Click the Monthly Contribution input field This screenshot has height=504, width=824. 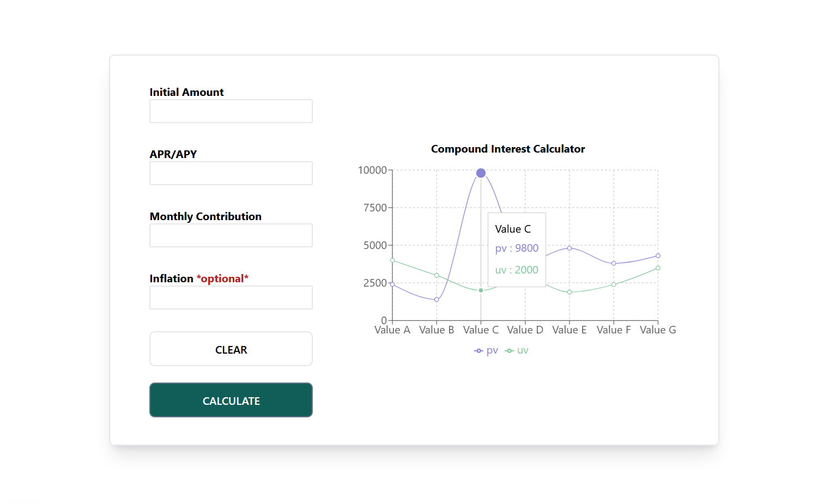(231, 235)
